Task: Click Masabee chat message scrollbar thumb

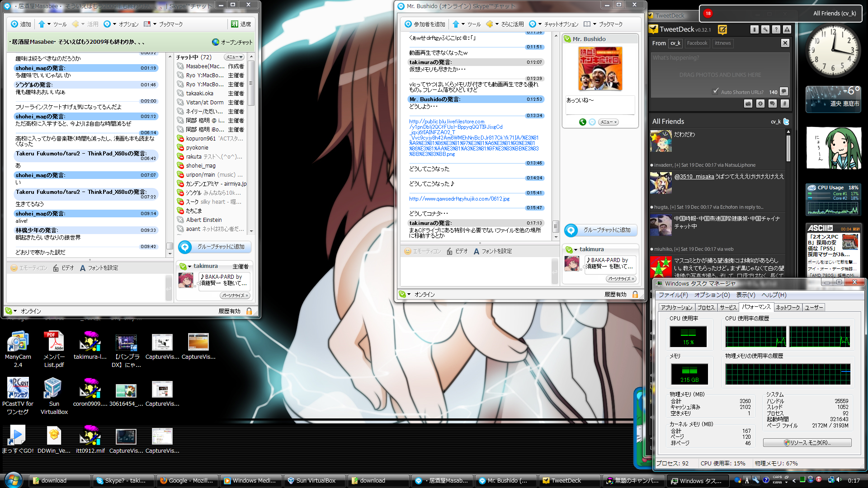Action: [x=170, y=246]
